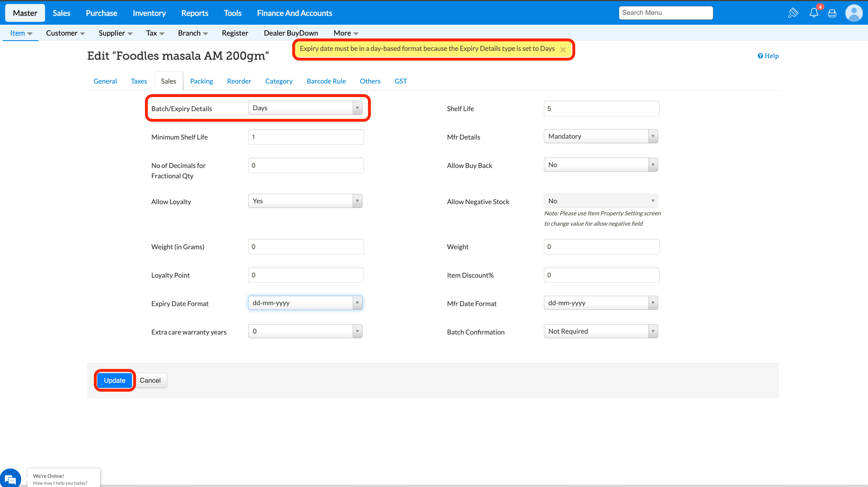Click the Update button
The height and width of the screenshot is (487, 868).
(x=115, y=380)
